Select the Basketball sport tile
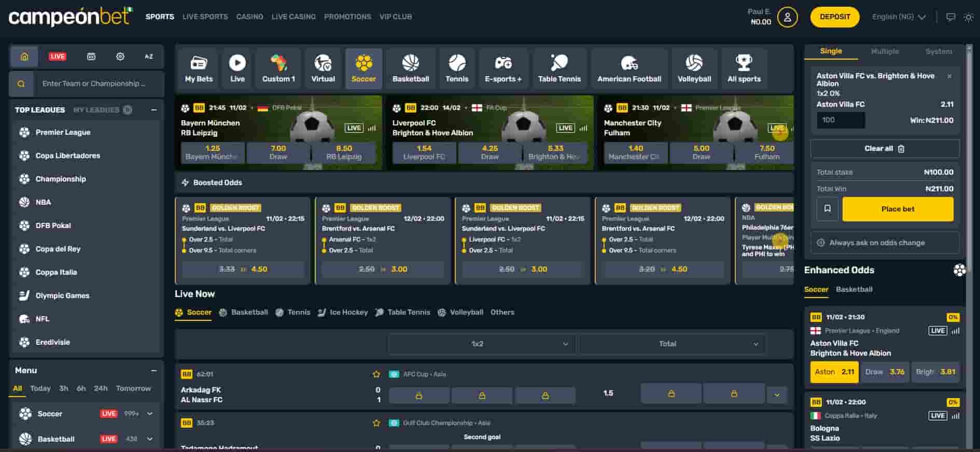 coord(411,68)
